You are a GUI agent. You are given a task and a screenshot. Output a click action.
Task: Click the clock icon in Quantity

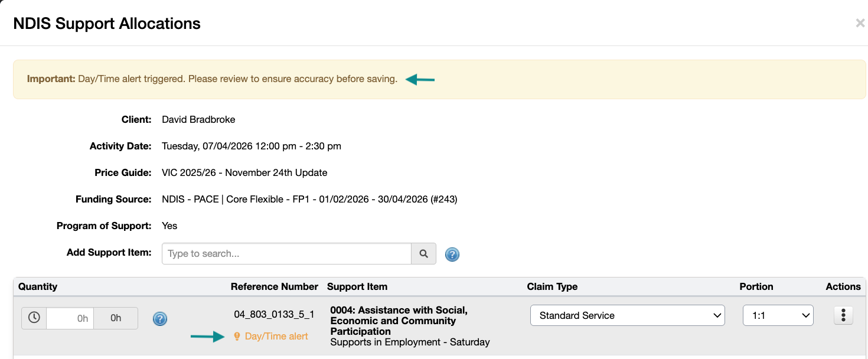pyautogui.click(x=34, y=318)
